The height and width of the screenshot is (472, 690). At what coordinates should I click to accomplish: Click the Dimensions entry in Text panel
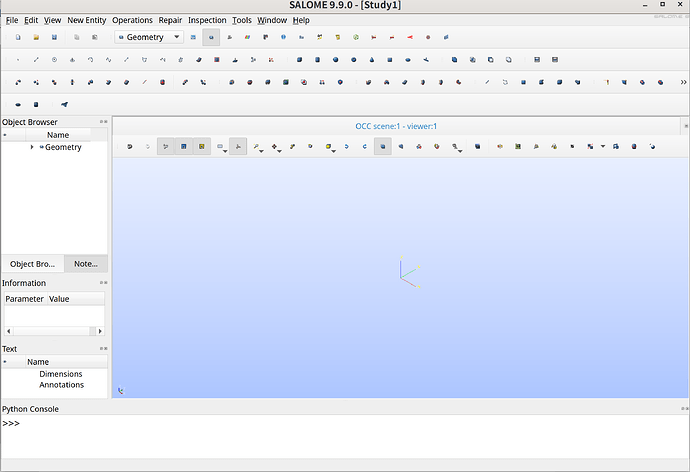pos(61,374)
